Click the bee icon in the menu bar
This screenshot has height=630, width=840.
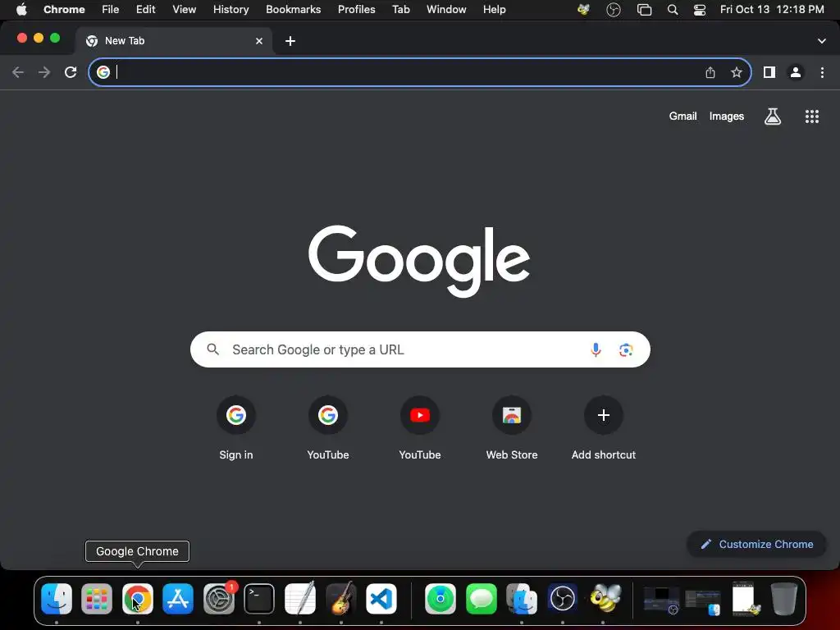(x=584, y=10)
